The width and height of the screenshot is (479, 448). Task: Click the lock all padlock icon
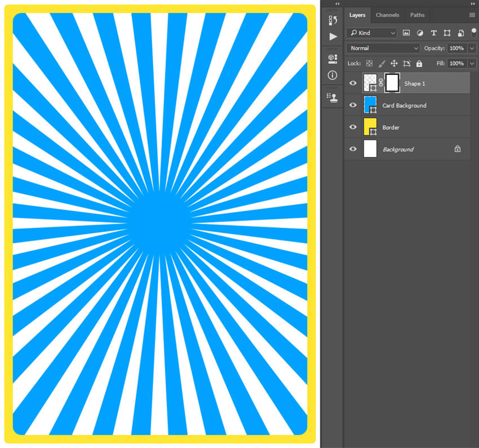click(419, 63)
